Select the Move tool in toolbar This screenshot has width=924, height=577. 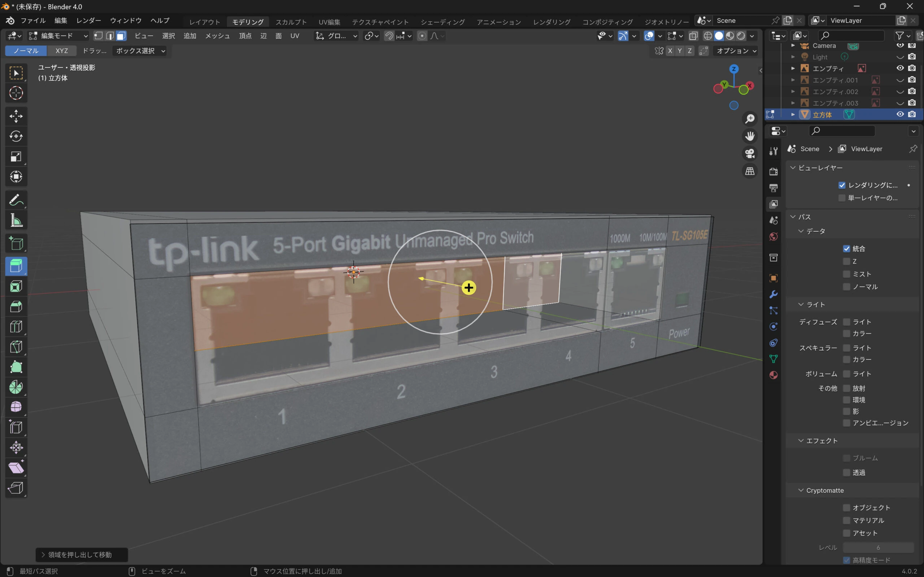[16, 116]
